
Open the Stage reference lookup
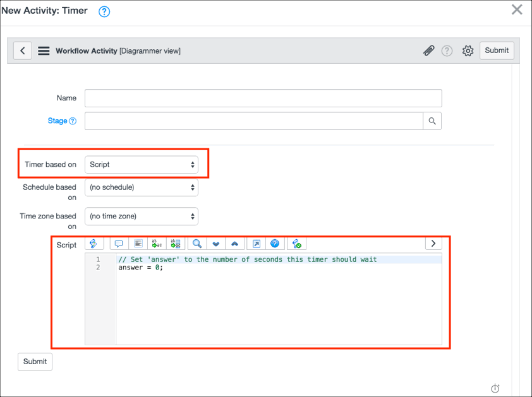tap(432, 120)
